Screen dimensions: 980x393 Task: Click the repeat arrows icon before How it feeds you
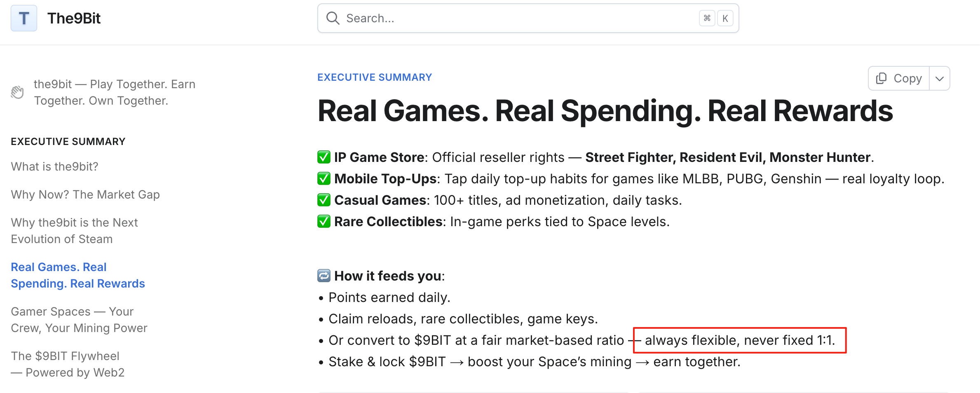[324, 276]
